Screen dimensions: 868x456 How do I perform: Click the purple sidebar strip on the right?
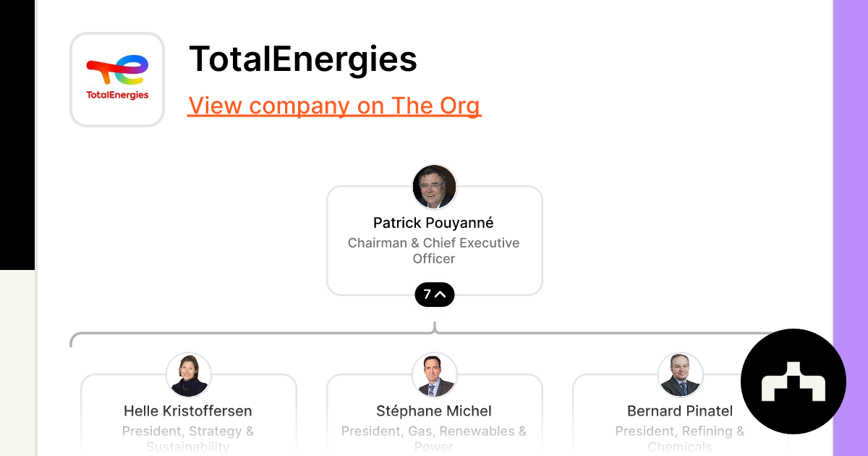coord(851,228)
